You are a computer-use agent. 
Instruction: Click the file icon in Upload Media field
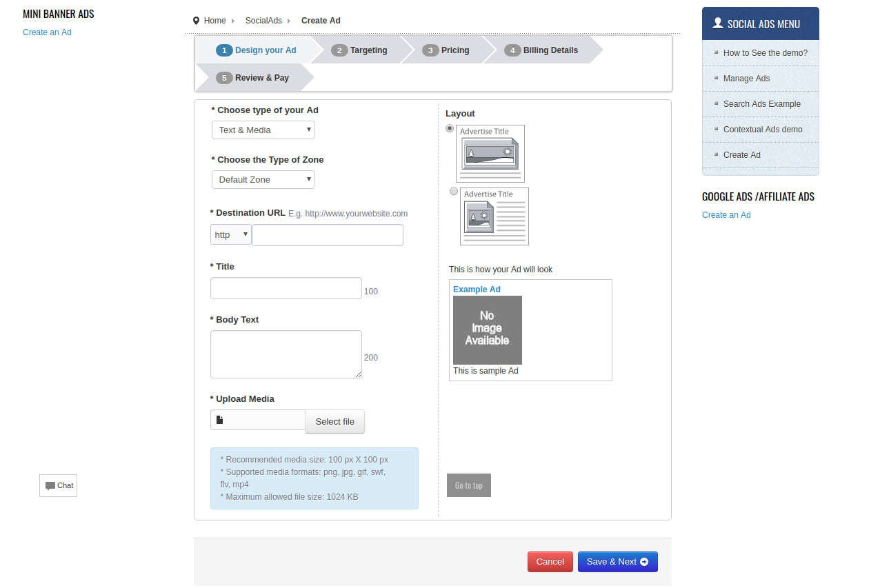(220, 420)
